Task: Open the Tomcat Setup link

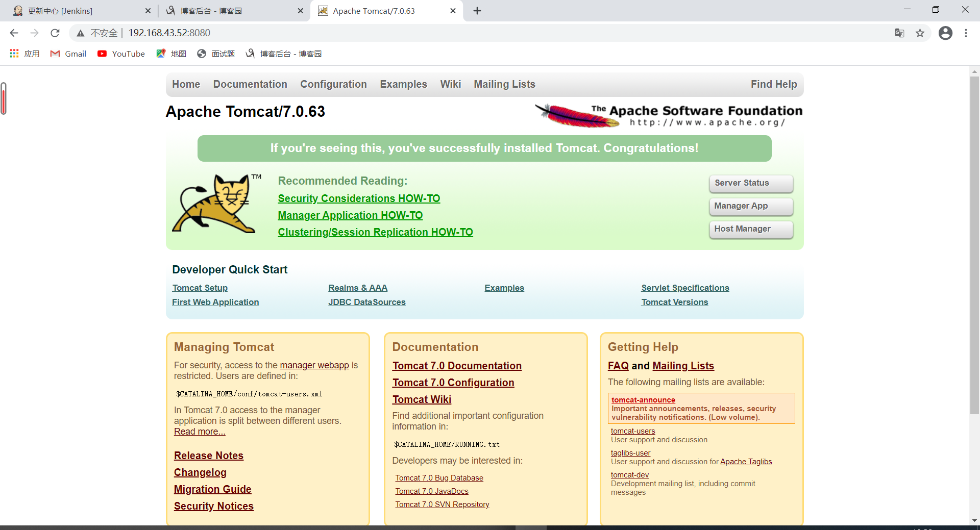Action: click(x=200, y=288)
